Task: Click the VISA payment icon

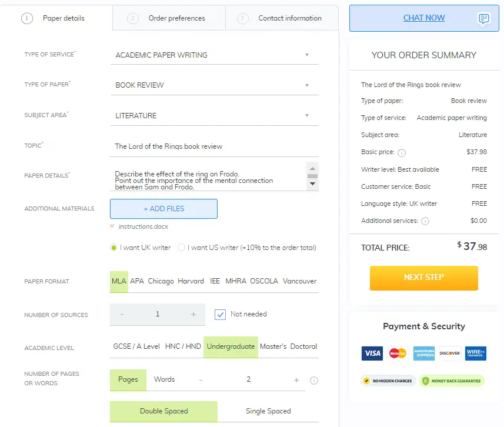Action: pyautogui.click(x=372, y=353)
